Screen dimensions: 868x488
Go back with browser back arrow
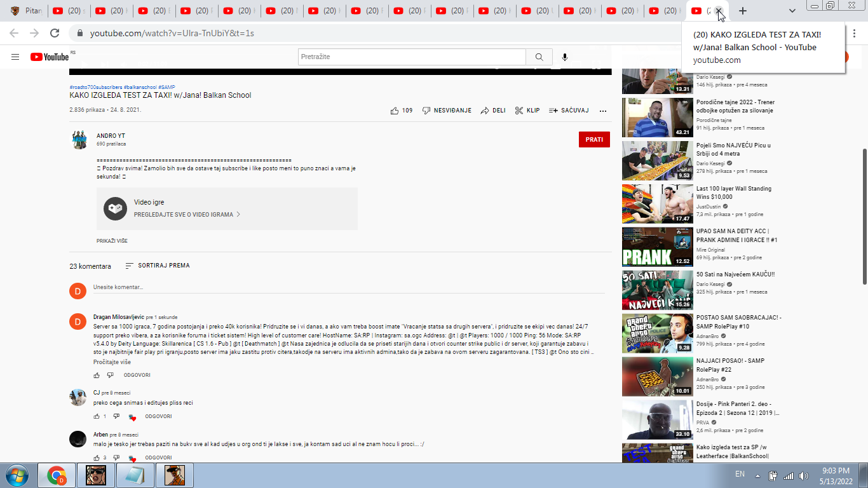(14, 33)
